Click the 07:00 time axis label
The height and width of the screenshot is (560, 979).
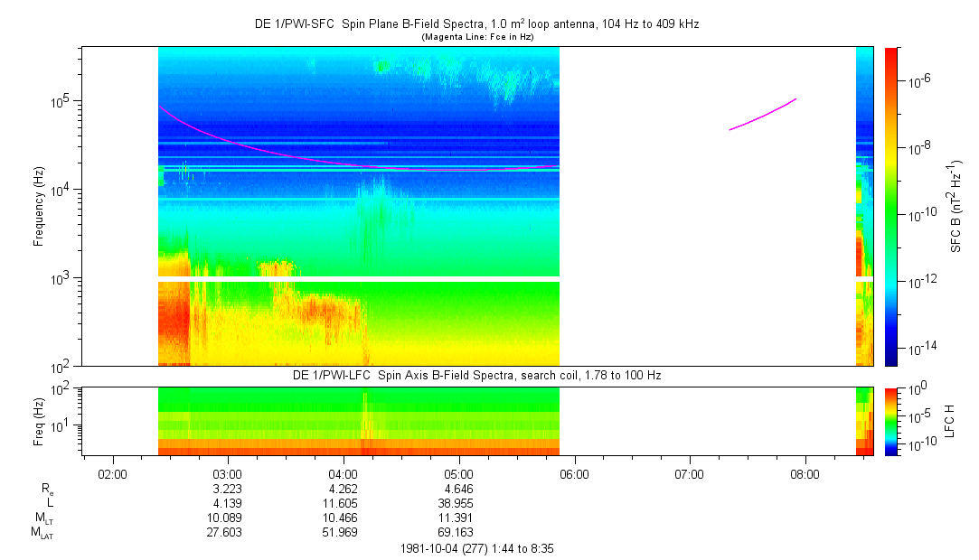[x=690, y=473]
